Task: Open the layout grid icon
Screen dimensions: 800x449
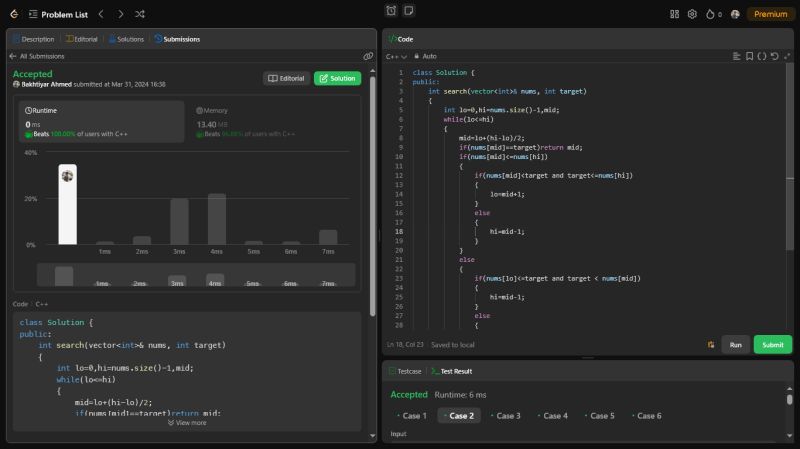Action: pyautogui.click(x=672, y=14)
